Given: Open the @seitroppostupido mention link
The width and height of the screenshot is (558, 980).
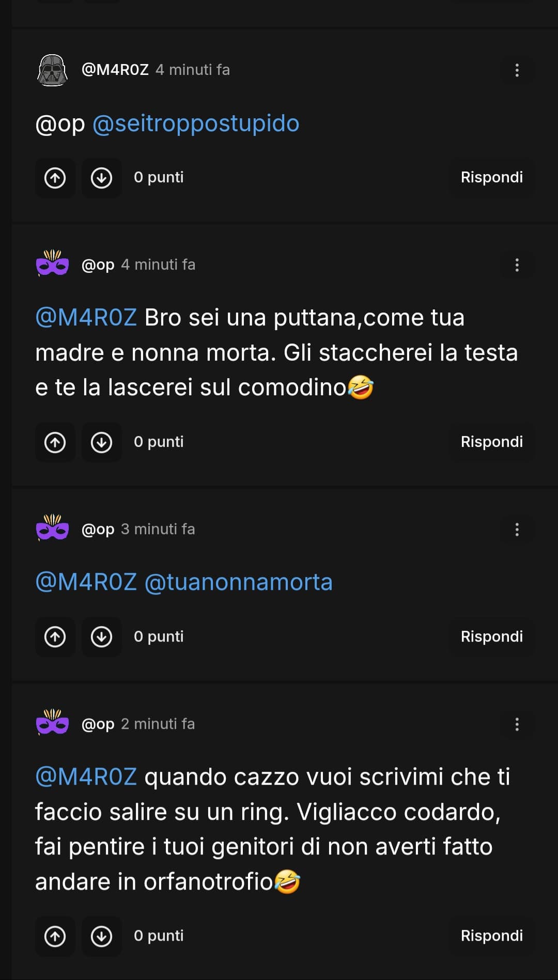Looking at the screenshot, I should click(196, 123).
